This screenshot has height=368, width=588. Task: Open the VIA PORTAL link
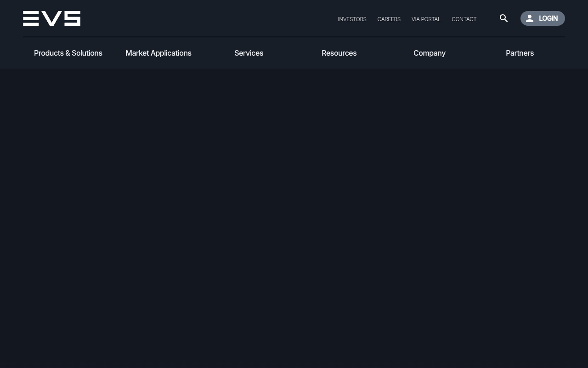coord(426,19)
